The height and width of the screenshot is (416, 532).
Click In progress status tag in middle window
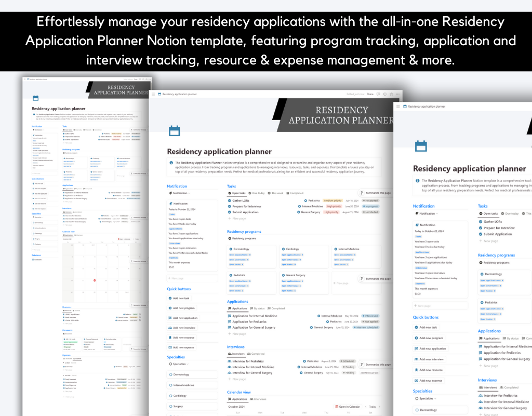click(x=370, y=206)
